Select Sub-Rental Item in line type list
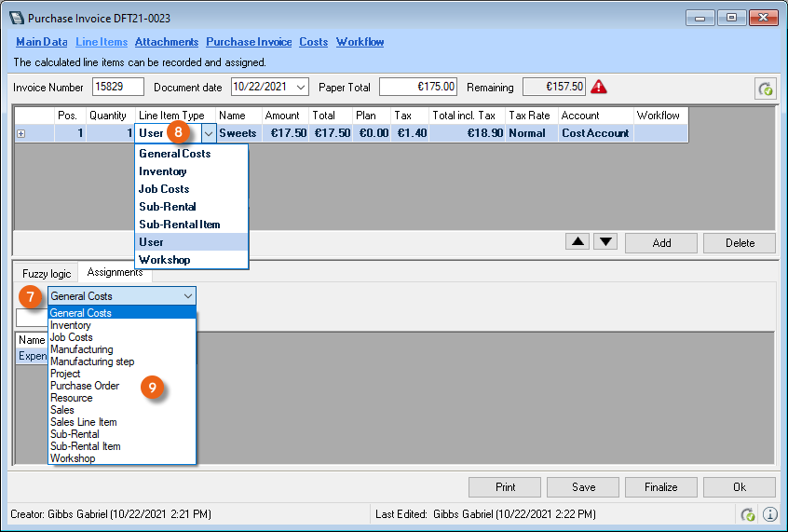Screen dimensions: 788x532 click(179, 225)
